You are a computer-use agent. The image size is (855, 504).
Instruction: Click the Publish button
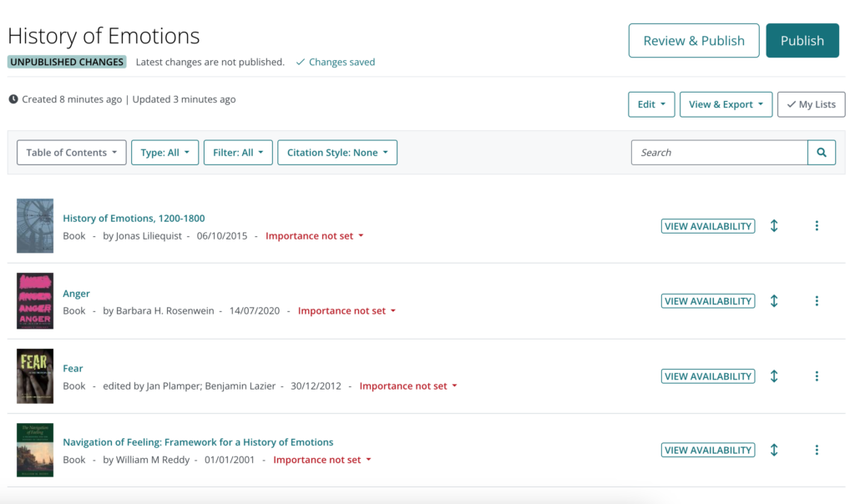[x=802, y=41]
